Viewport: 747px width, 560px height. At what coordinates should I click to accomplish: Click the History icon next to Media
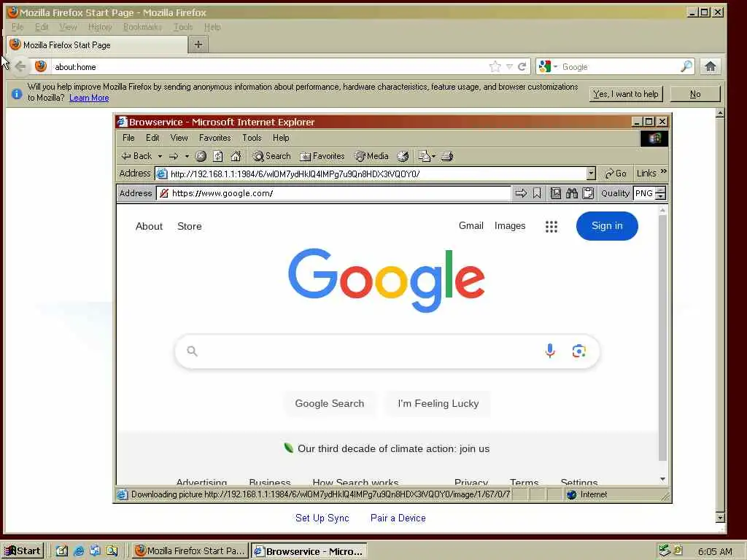(403, 156)
